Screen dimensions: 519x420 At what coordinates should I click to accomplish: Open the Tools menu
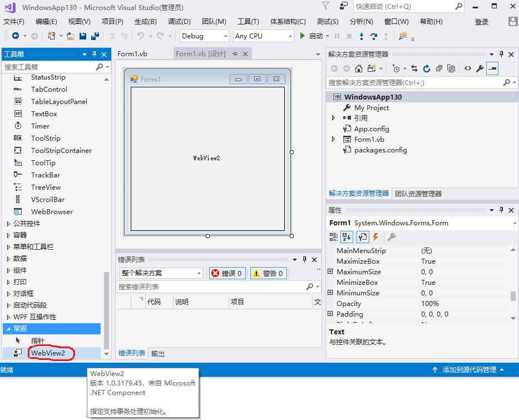[248, 22]
